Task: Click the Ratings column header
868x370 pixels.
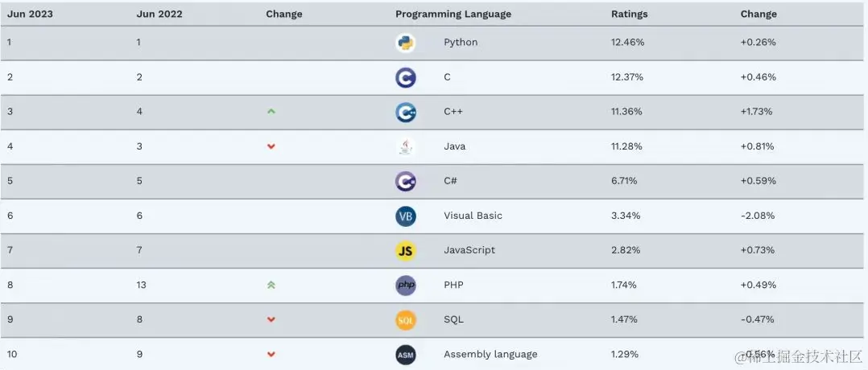Action: 629,14
